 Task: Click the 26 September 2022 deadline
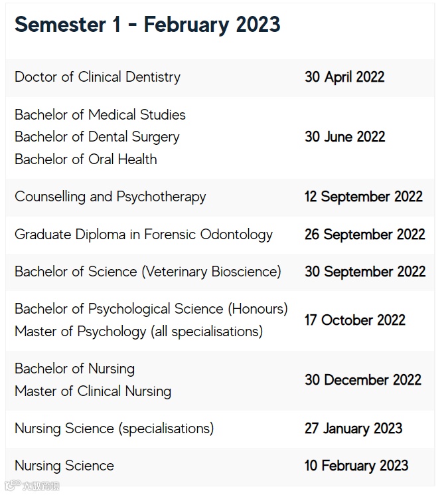click(x=364, y=235)
